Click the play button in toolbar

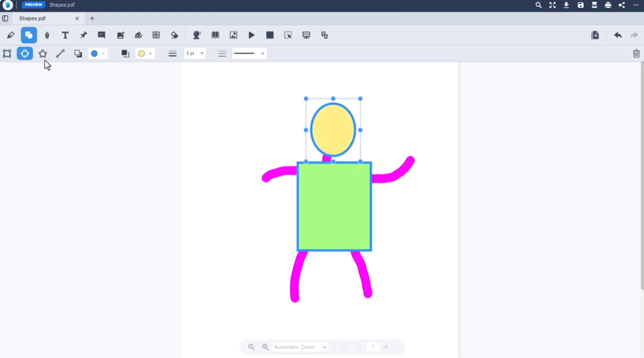coord(251,35)
